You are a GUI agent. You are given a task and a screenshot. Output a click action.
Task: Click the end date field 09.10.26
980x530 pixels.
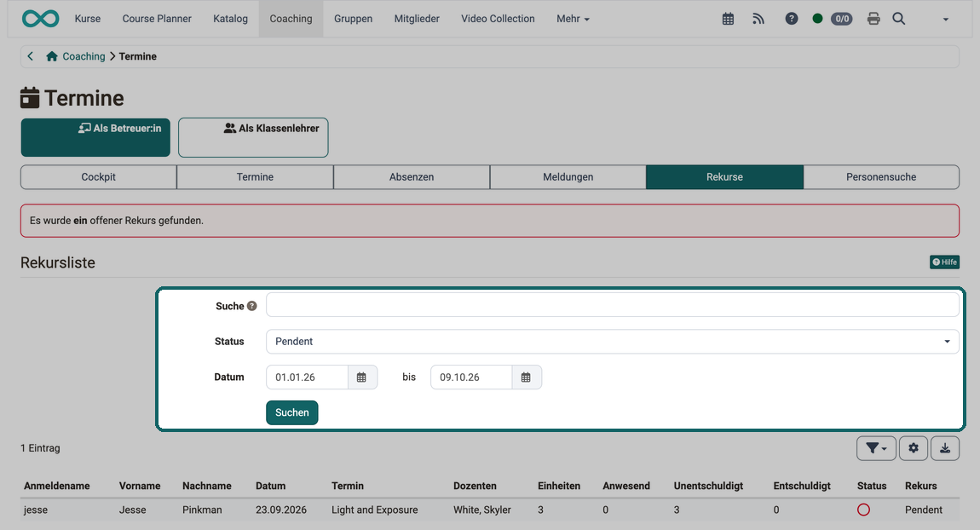coord(471,377)
